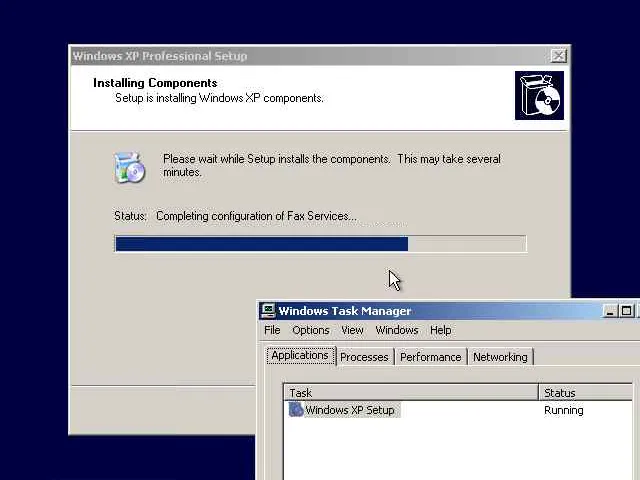
Task: Maximize the Windows Task Manager window
Action: (627, 311)
